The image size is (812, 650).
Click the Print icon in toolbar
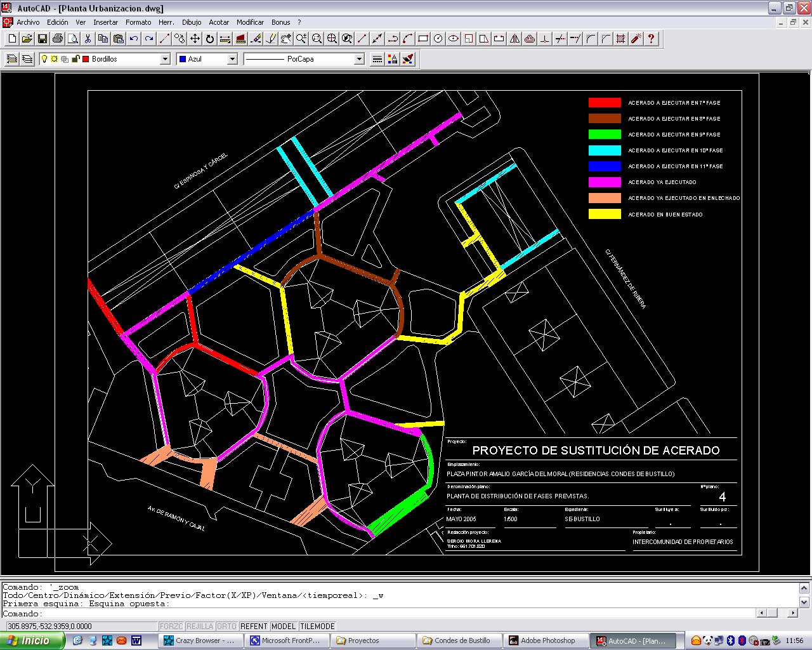pyautogui.click(x=58, y=39)
